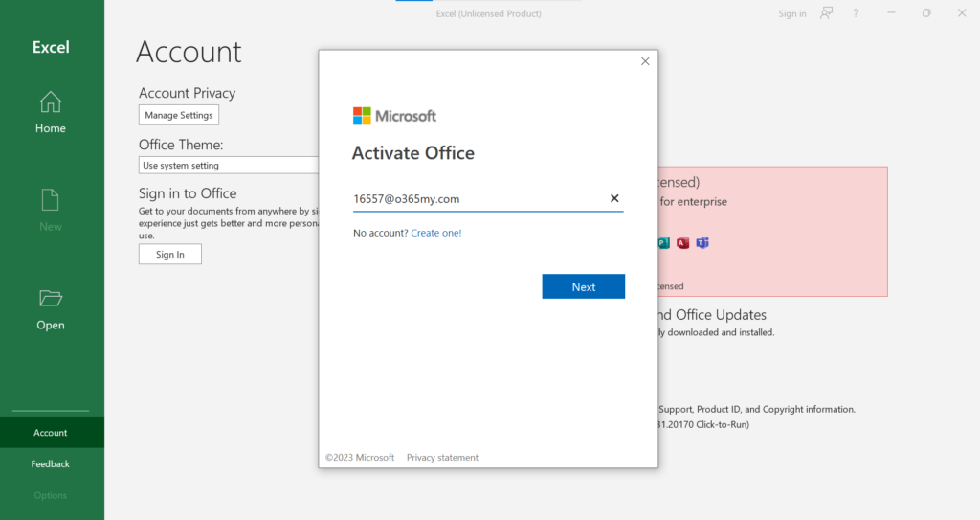Click the Account page heading
The image size is (980, 520).
pyautogui.click(x=189, y=52)
